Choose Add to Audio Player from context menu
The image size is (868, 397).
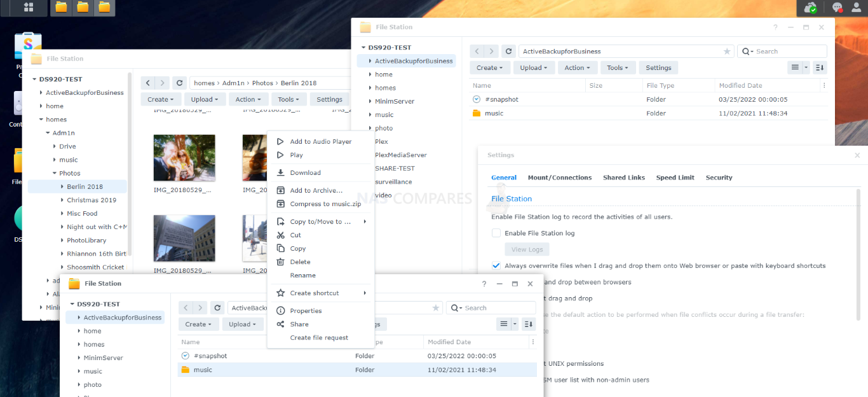point(320,141)
